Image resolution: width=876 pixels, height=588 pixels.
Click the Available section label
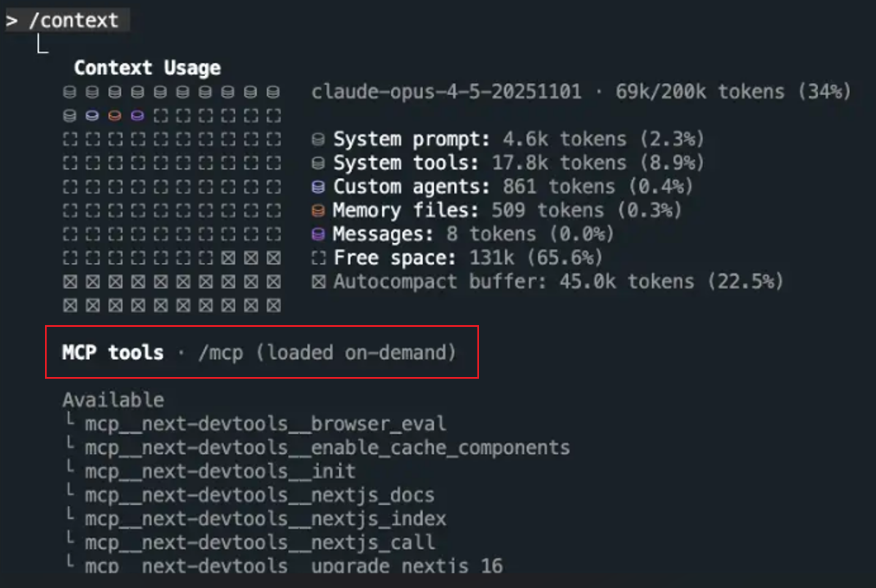[x=112, y=400]
